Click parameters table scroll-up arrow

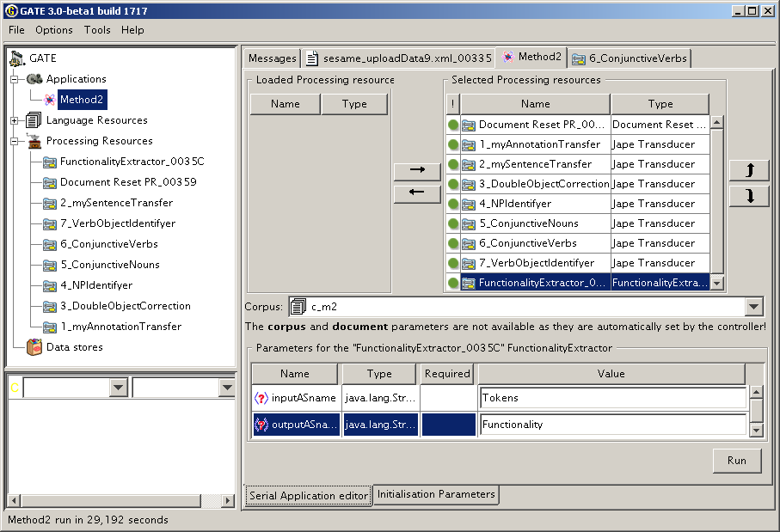click(756, 392)
